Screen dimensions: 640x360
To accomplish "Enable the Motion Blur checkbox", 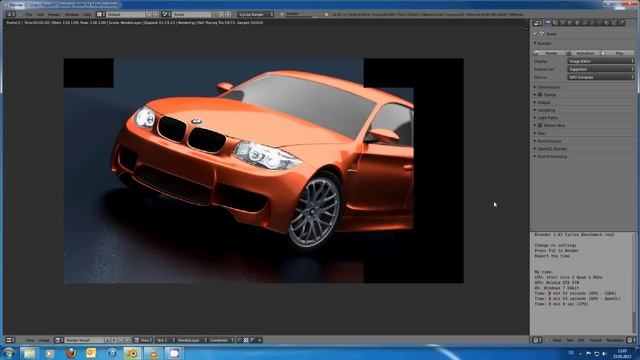I will [540, 125].
